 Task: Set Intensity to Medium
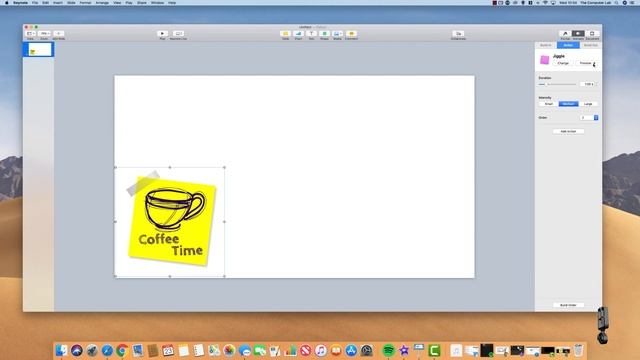pos(568,104)
